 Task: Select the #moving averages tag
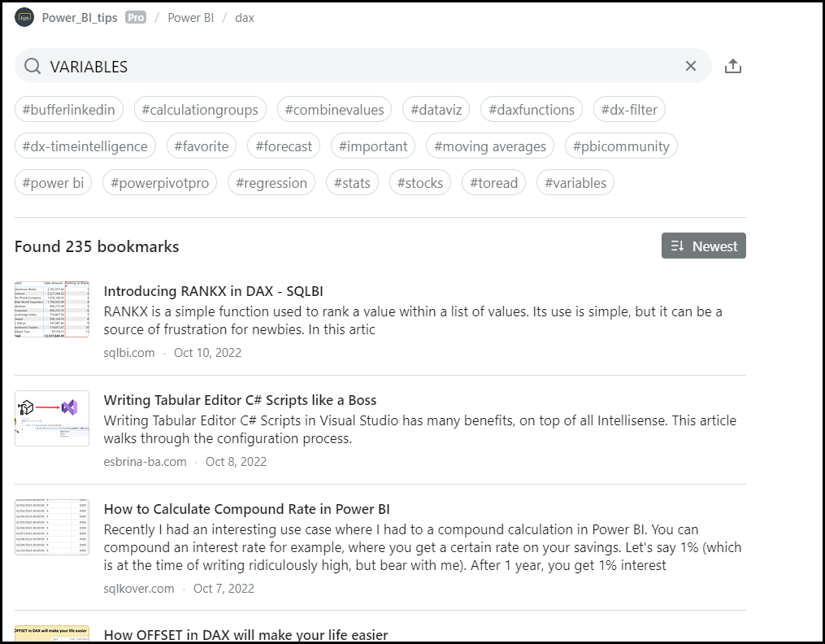(489, 146)
